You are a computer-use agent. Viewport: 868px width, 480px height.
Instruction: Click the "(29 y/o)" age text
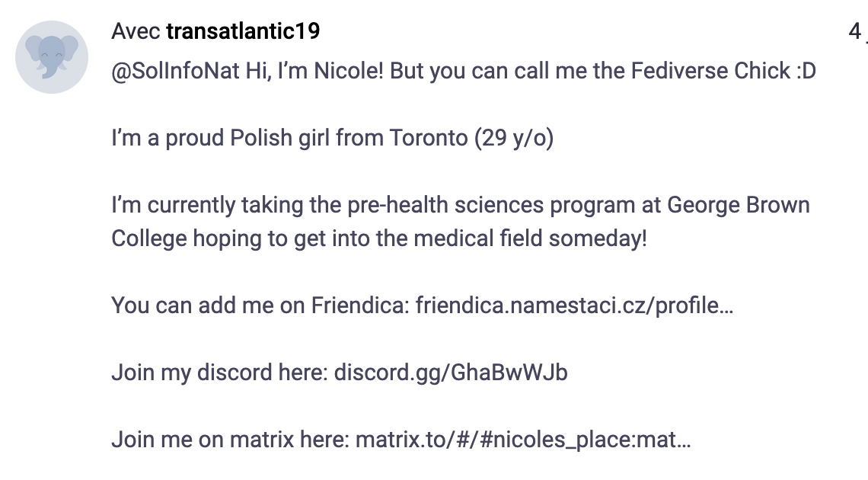tap(514, 138)
